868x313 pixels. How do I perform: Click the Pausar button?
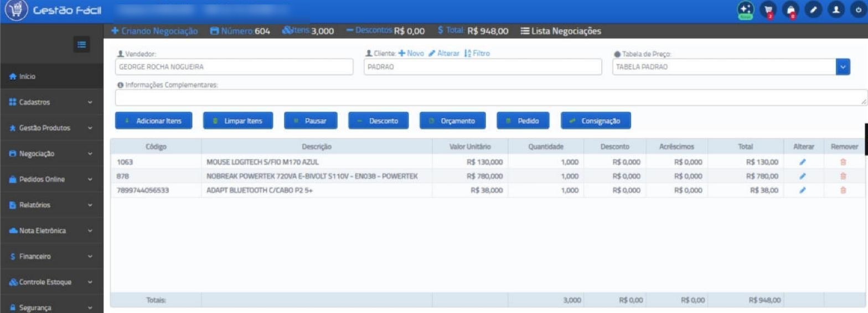click(311, 121)
